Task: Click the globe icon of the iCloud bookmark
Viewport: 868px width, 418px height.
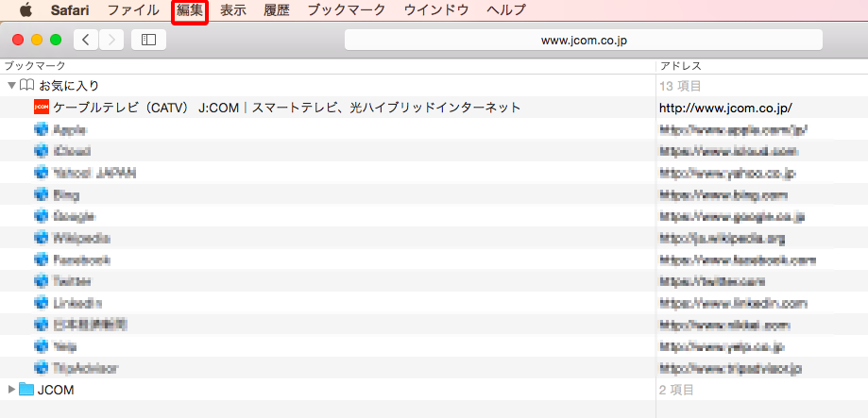Action: (42, 151)
